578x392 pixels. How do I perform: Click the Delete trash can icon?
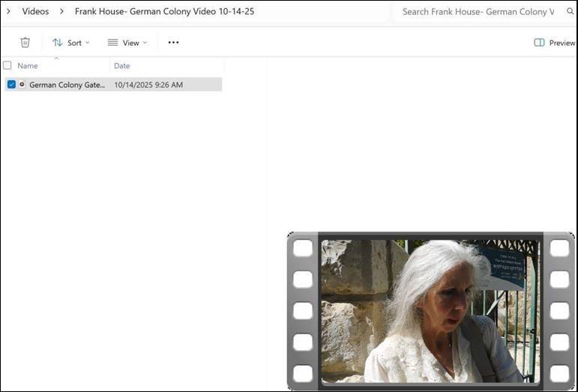click(25, 43)
